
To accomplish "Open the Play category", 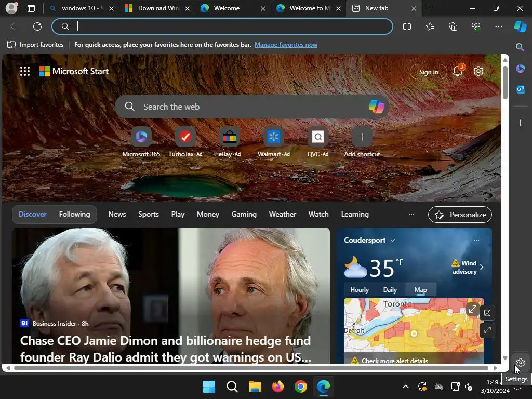I will point(178,215).
